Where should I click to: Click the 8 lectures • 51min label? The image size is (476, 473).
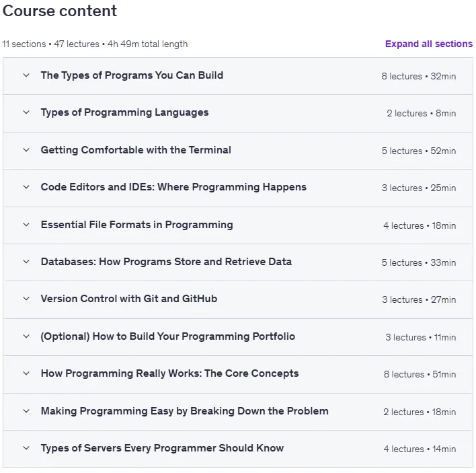pyautogui.click(x=420, y=374)
